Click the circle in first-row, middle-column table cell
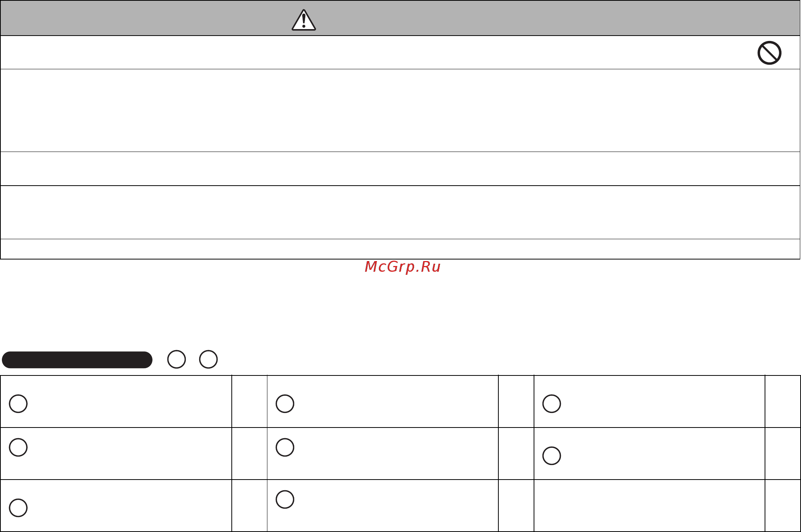Viewport: 801px width, 532px height. pyautogui.click(x=285, y=403)
